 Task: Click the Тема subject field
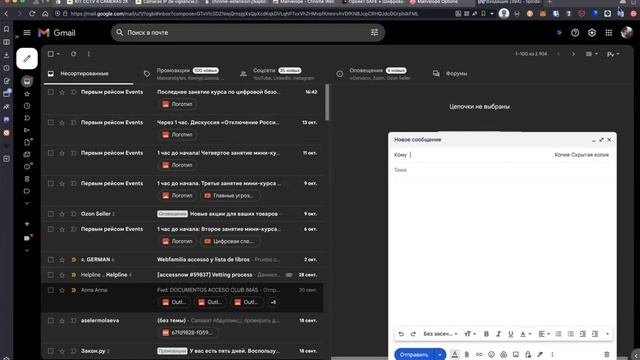[x=502, y=170]
